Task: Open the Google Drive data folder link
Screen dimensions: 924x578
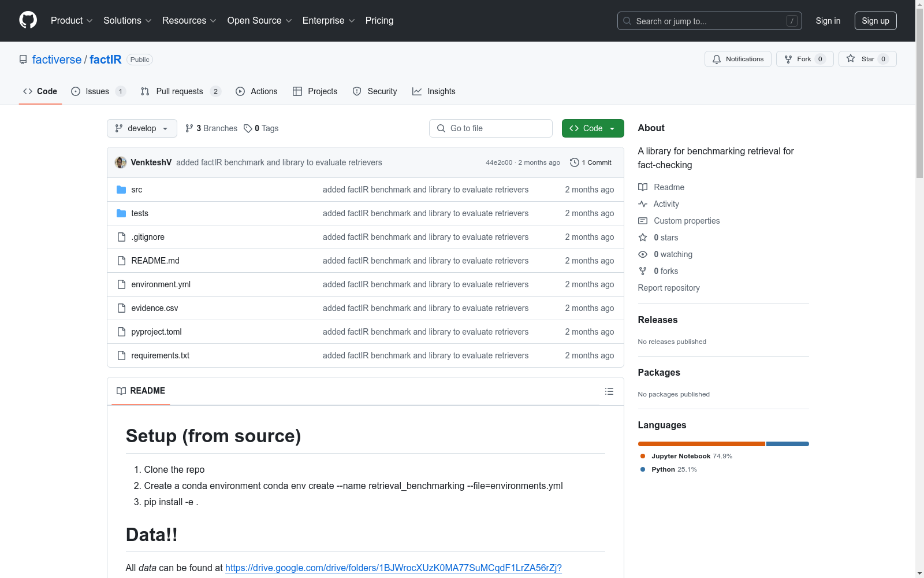Action: (393, 568)
